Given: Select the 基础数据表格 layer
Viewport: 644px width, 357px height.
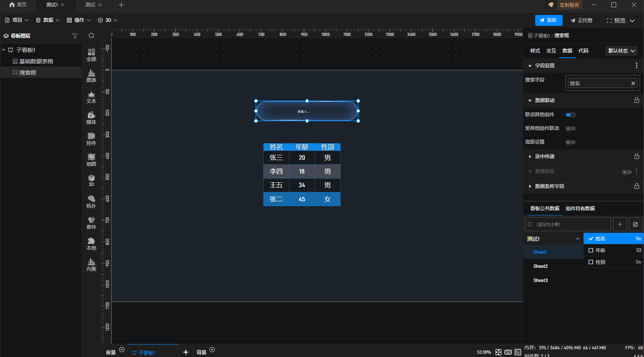Looking at the screenshot, I should pyautogui.click(x=36, y=61).
